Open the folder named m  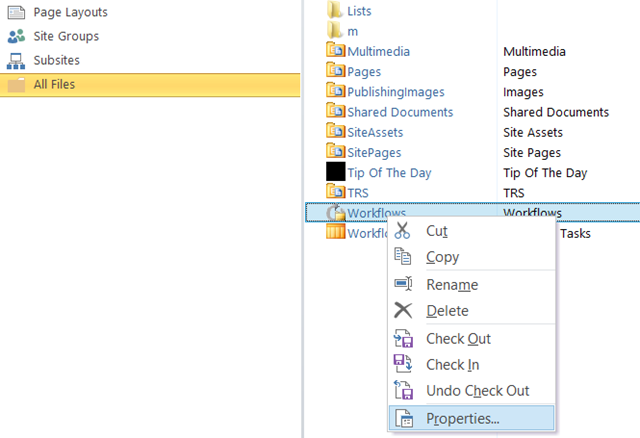tap(353, 31)
